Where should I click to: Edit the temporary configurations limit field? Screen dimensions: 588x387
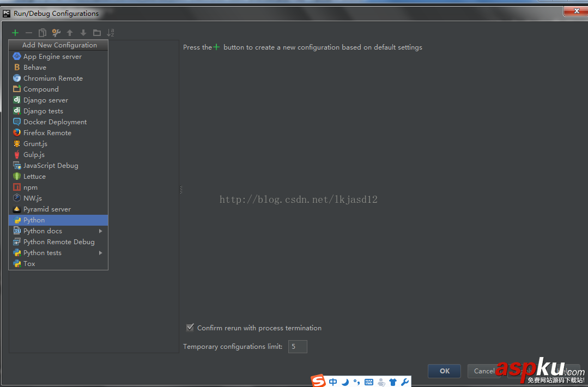[297, 346]
